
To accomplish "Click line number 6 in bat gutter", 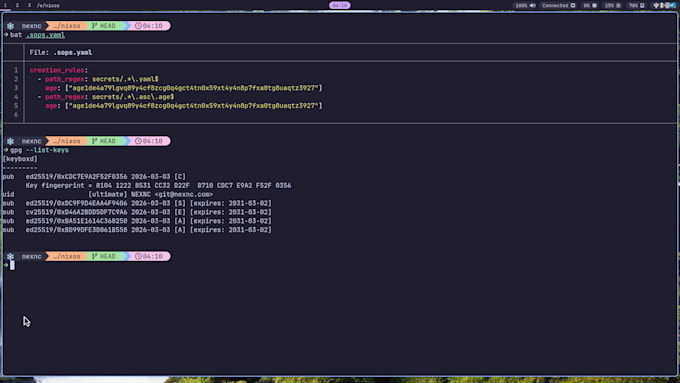I will (x=16, y=115).
